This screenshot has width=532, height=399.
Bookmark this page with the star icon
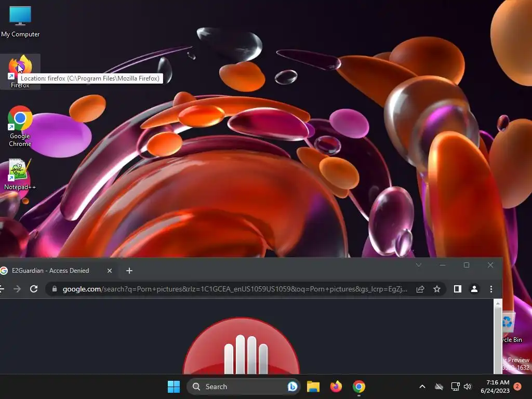click(436, 289)
